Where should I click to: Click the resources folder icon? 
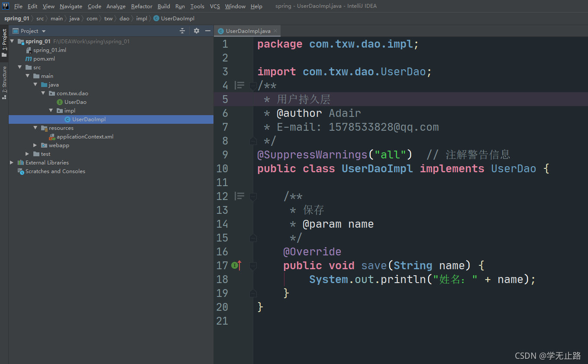coord(44,128)
